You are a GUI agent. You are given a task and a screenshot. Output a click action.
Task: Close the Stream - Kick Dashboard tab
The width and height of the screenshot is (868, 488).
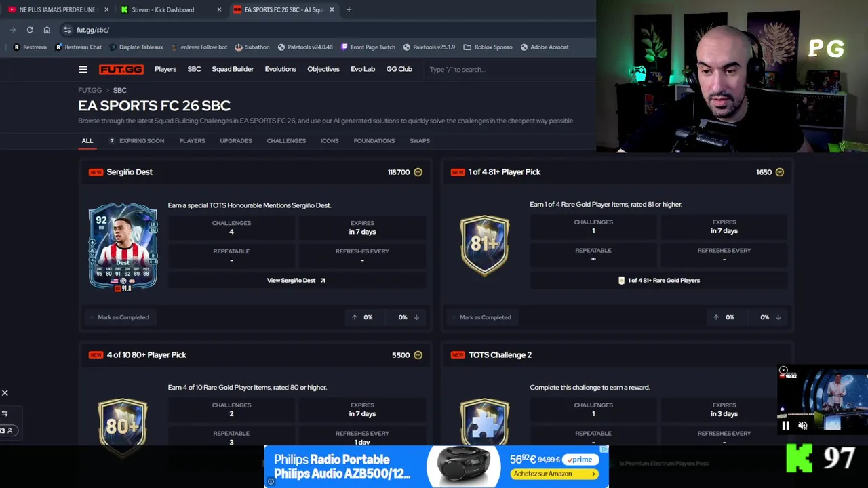219,9
